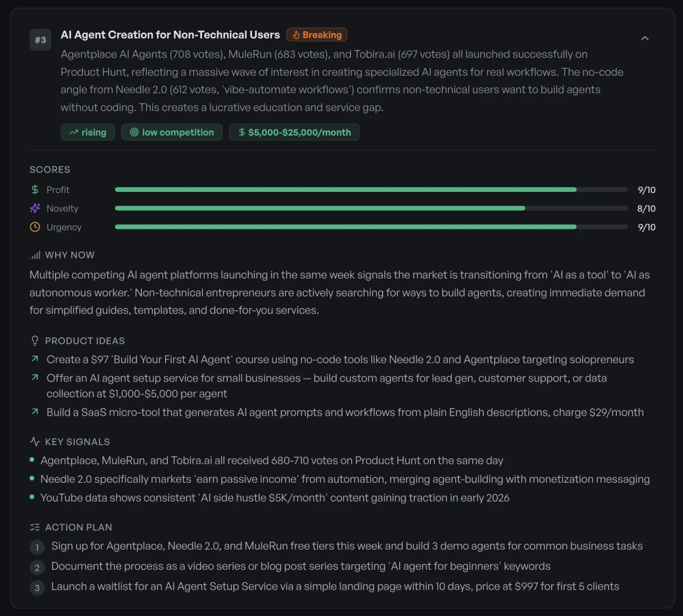Image resolution: width=683 pixels, height=616 pixels.
Task: Click the $5,000-$25,000/month revenue tag
Action: (x=294, y=132)
